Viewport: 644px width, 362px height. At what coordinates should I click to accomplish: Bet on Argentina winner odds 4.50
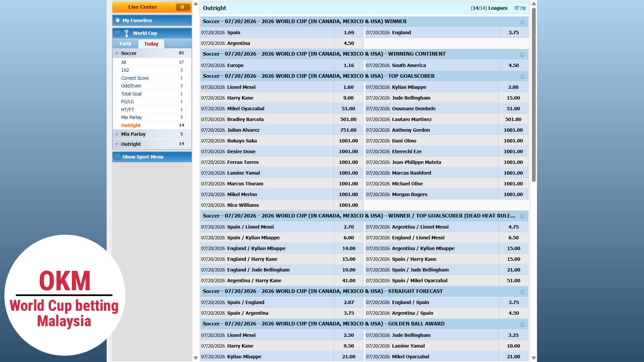coord(349,43)
